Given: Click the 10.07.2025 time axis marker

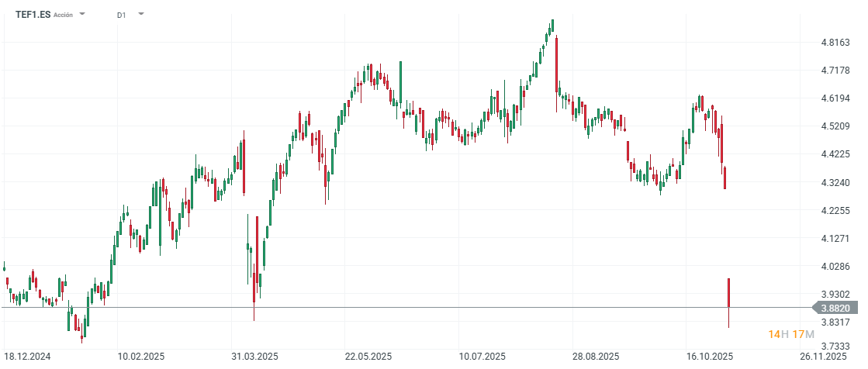Looking at the screenshot, I should pyautogui.click(x=482, y=357).
